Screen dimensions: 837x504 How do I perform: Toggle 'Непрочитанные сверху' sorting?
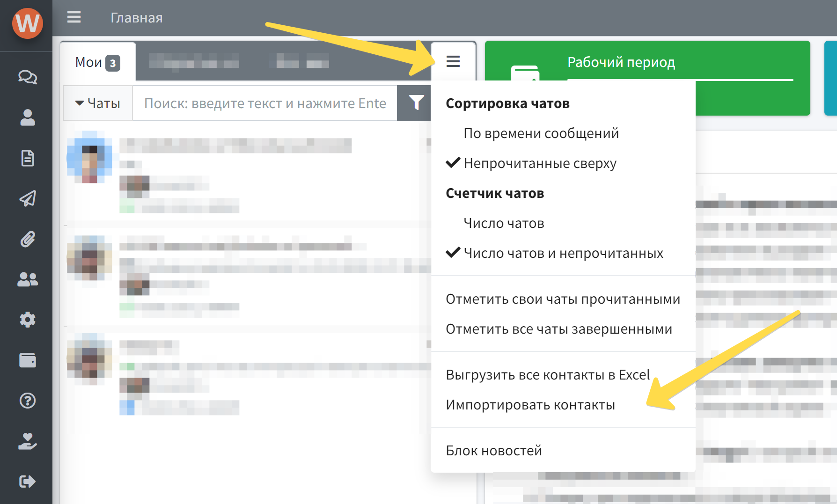pyautogui.click(x=539, y=163)
